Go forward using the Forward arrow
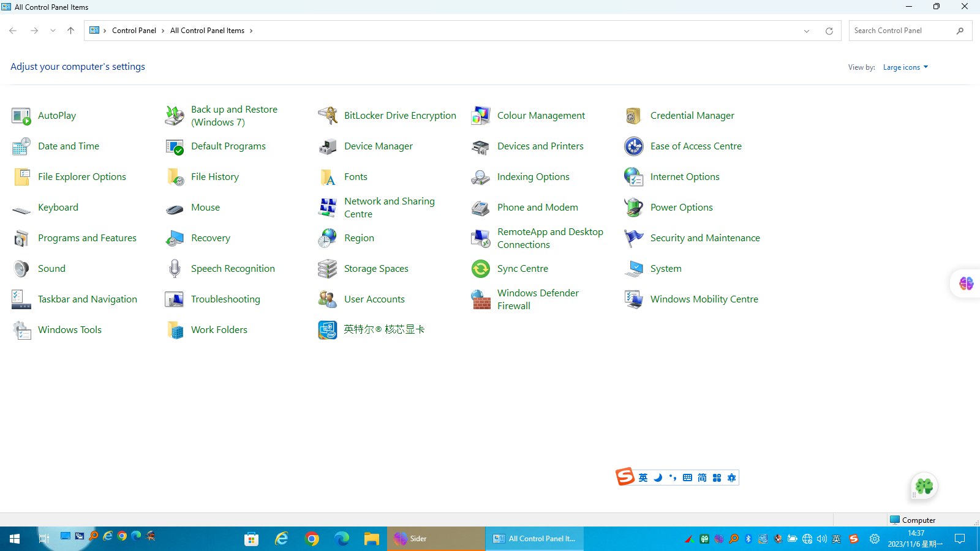This screenshot has width=980, height=551. [34, 31]
